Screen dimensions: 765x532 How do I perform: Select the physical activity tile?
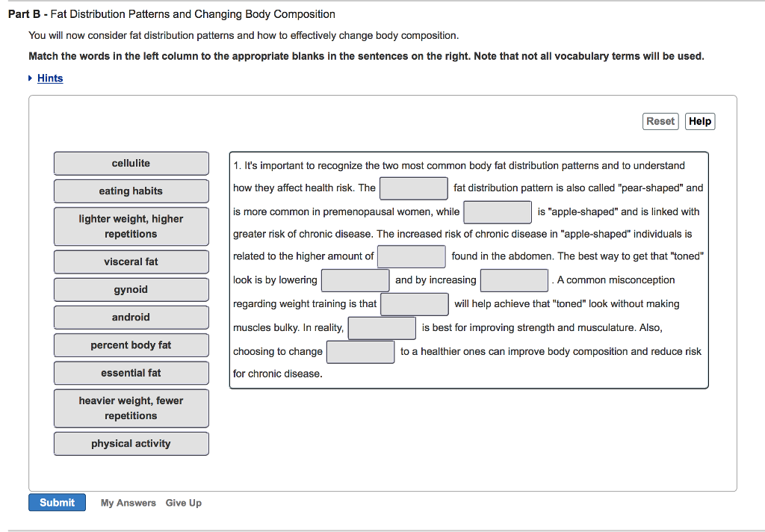point(131,443)
